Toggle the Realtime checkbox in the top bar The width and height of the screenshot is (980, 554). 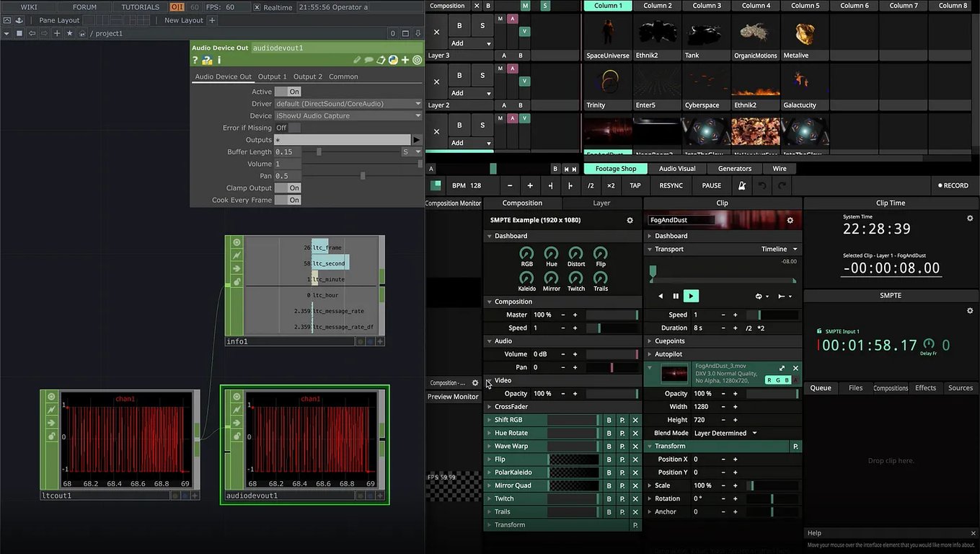click(255, 6)
